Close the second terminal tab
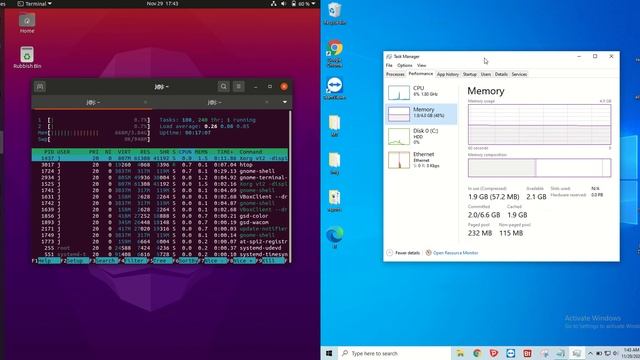Screen dimensions: 640x360 tap(267, 102)
